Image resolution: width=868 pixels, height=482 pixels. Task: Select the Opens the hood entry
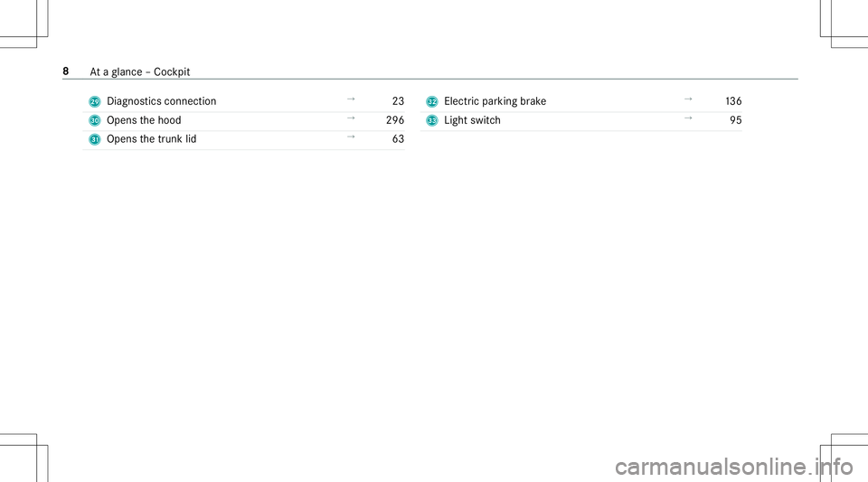(144, 120)
